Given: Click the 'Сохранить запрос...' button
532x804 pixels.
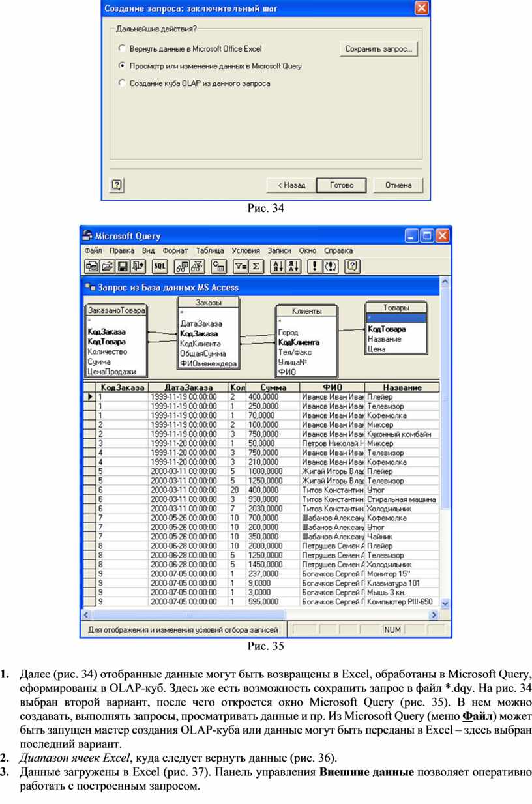Looking at the screenshot, I should (379, 49).
